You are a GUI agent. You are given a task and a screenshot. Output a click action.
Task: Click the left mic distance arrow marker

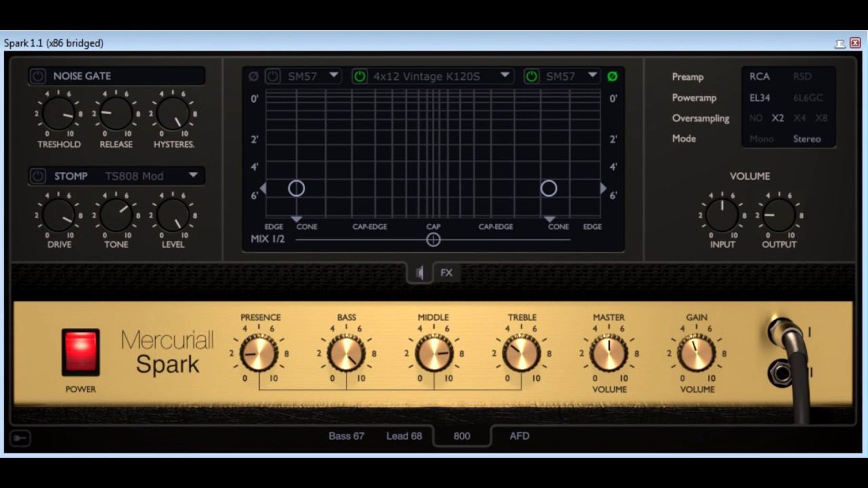pyautogui.click(x=262, y=188)
